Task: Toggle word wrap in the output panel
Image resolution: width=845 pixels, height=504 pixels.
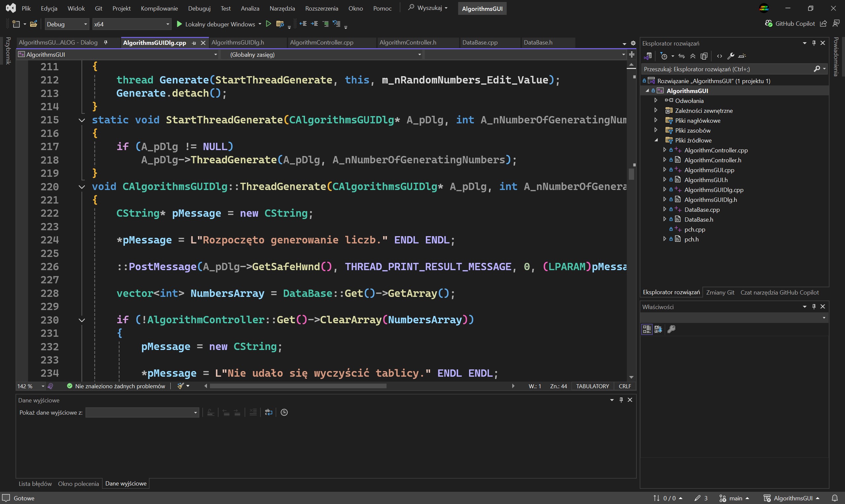Action: click(x=268, y=412)
